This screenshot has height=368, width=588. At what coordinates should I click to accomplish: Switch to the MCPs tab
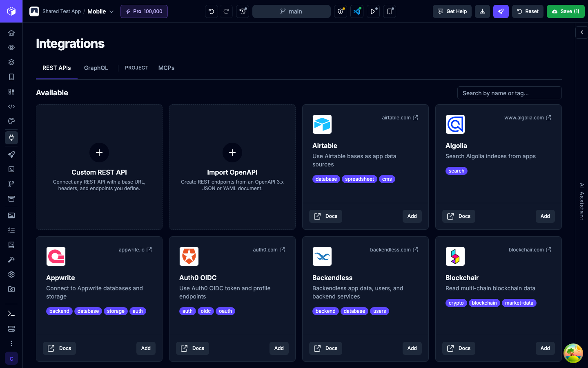pyautogui.click(x=166, y=68)
